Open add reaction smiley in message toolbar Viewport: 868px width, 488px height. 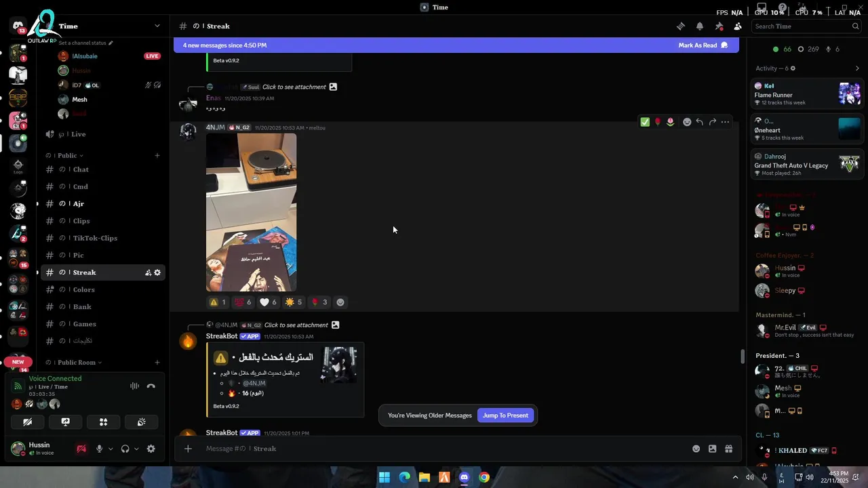pos(687,122)
